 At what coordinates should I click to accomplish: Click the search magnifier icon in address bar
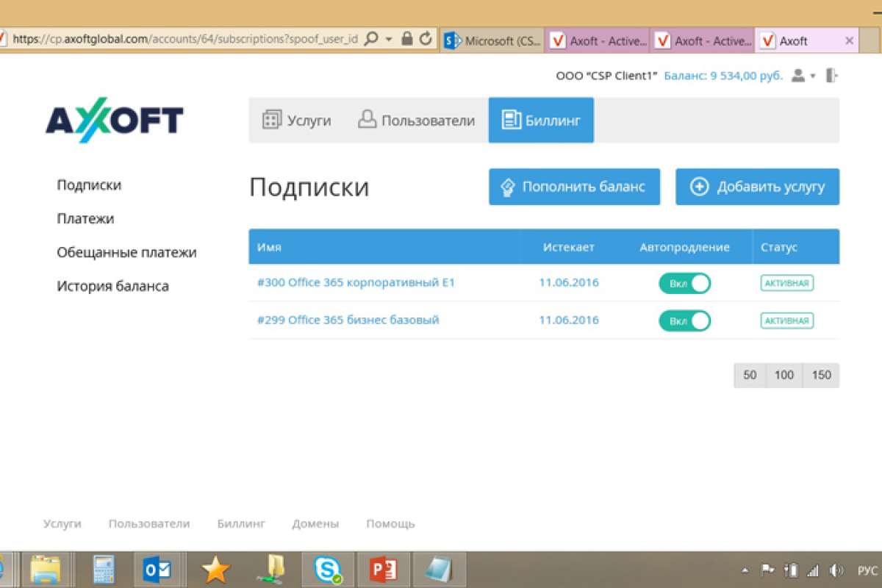pos(372,39)
